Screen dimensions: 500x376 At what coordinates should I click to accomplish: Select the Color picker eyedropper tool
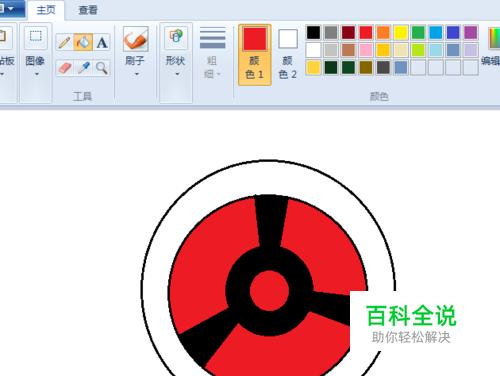[x=83, y=68]
